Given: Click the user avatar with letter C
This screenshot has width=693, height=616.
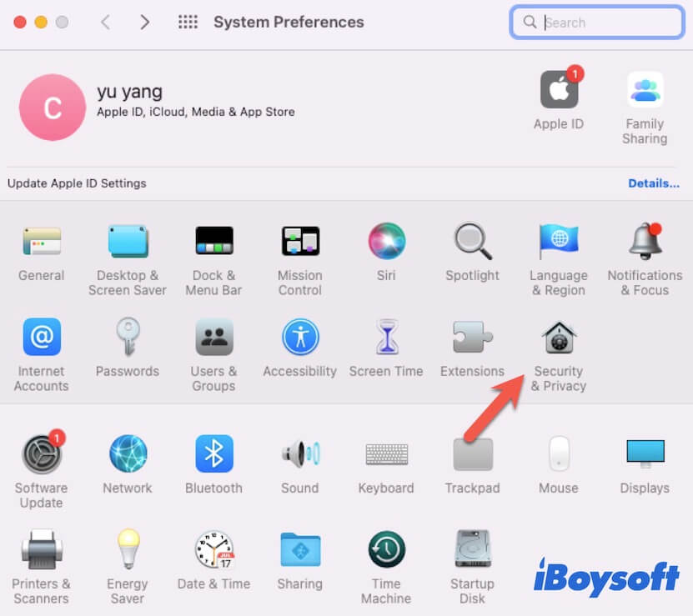Looking at the screenshot, I should coord(53,108).
